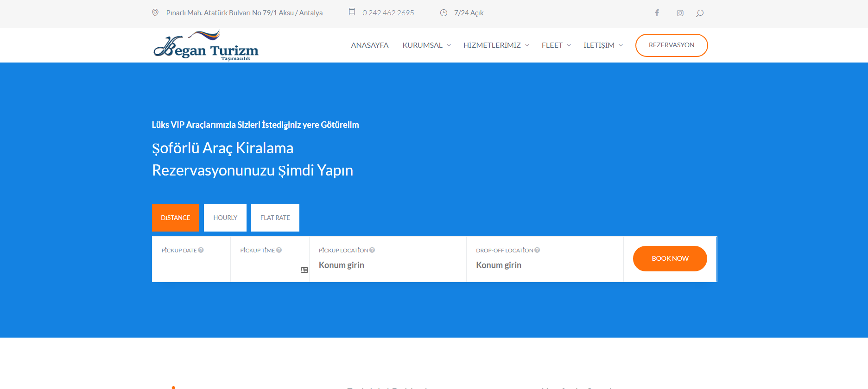This screenshot has width=868, height=389.
Task: Expand the İletişim dropdown menu
Action: coord(603,45)
